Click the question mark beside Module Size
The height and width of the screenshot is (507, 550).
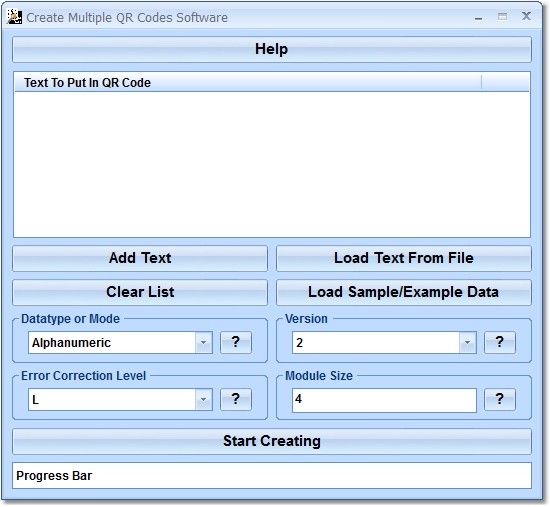pyautogui.click(x=500, y=399)
